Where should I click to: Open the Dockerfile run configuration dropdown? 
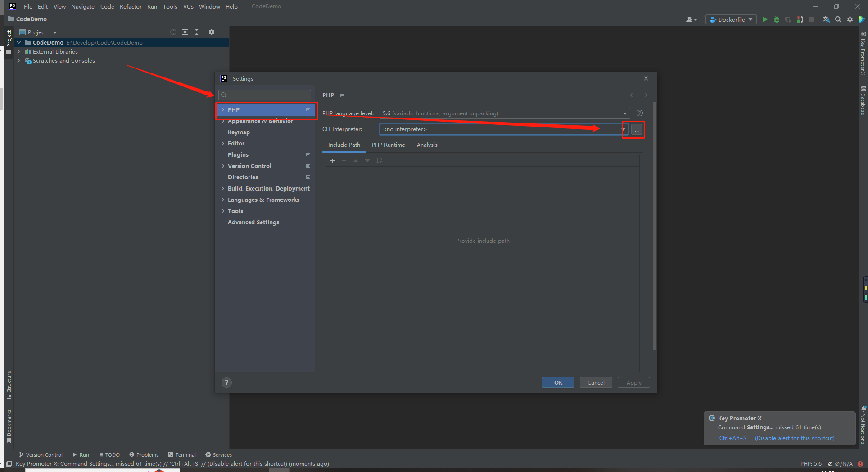click(731, 19)
